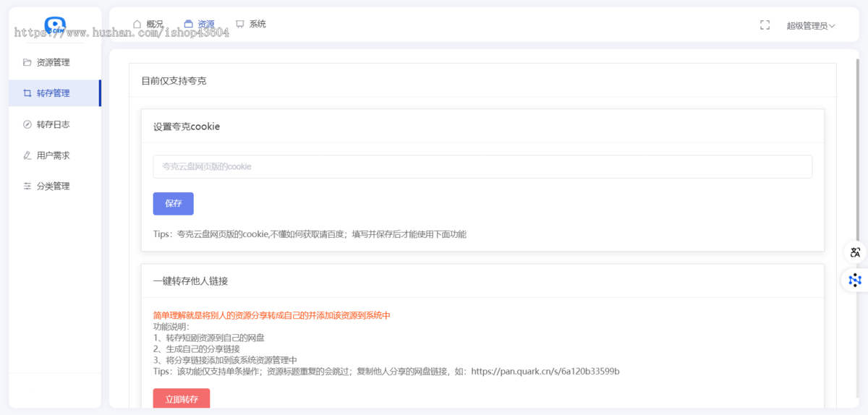Click the blue dotted assistant floating icon
Image resolution: width=868 pixels, height=415 pixels.
[856, 280]
